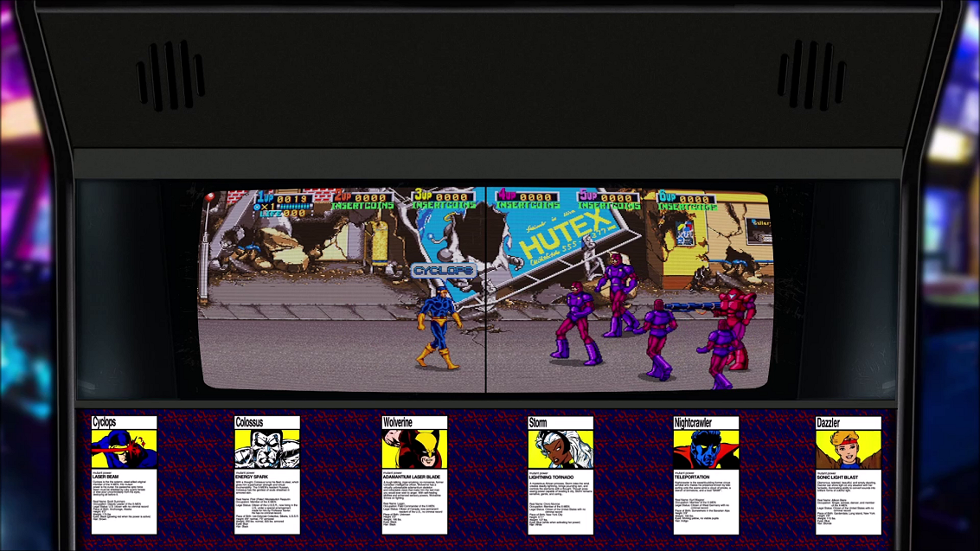This screenshot has height=551, width=980.
Task: Click the left speaker grille on the cabinet
Action: point(171,75)
